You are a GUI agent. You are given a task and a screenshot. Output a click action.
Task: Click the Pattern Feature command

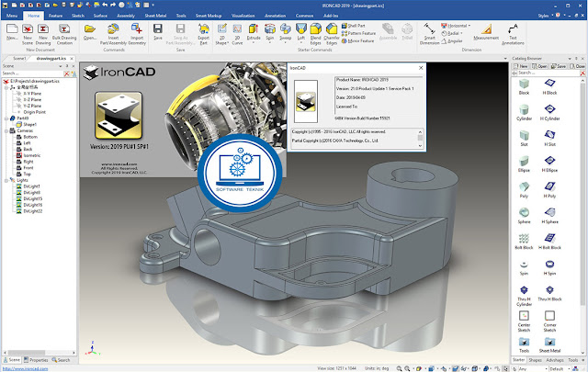(358, 33)
